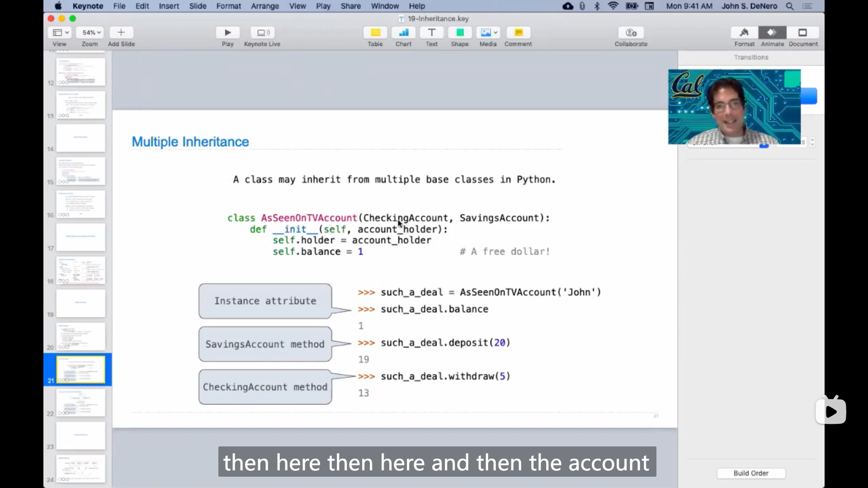Open the Arrange menu
Image resolution: width=868 pixels, height=488 pixels.
(x=265, y=6)
